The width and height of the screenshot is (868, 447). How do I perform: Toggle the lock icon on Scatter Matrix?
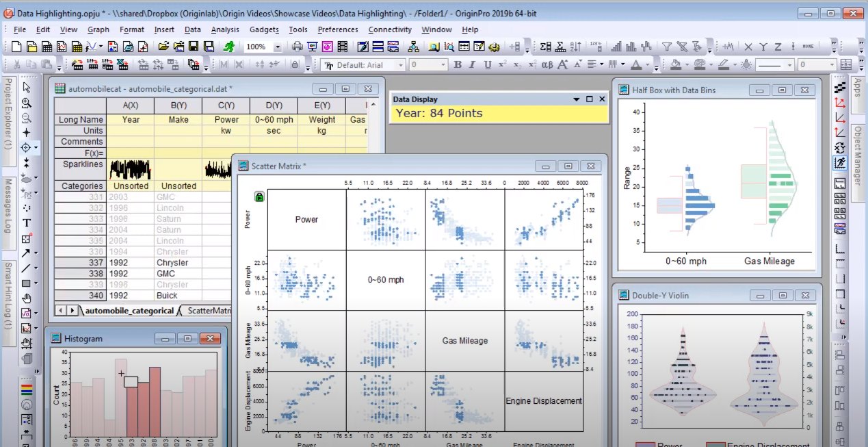[x=259, y=197]
